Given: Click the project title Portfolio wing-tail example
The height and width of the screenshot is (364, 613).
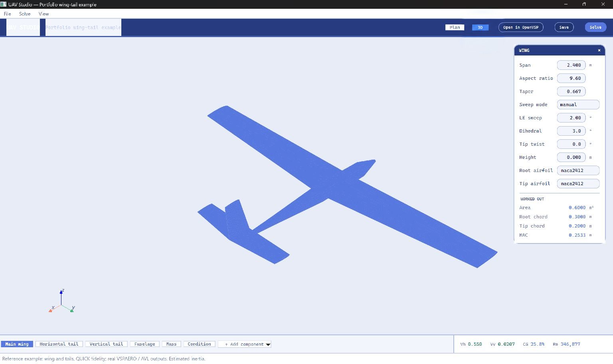Looking at the screenshot, I should point(83,27).
